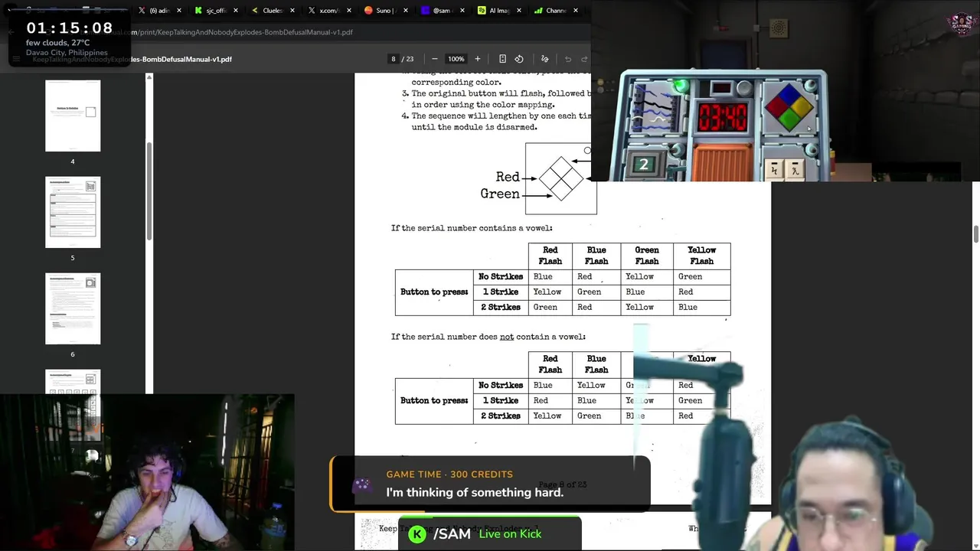
Task: Click the PDF document vertical scrollbar
Action: pos(976,234)
